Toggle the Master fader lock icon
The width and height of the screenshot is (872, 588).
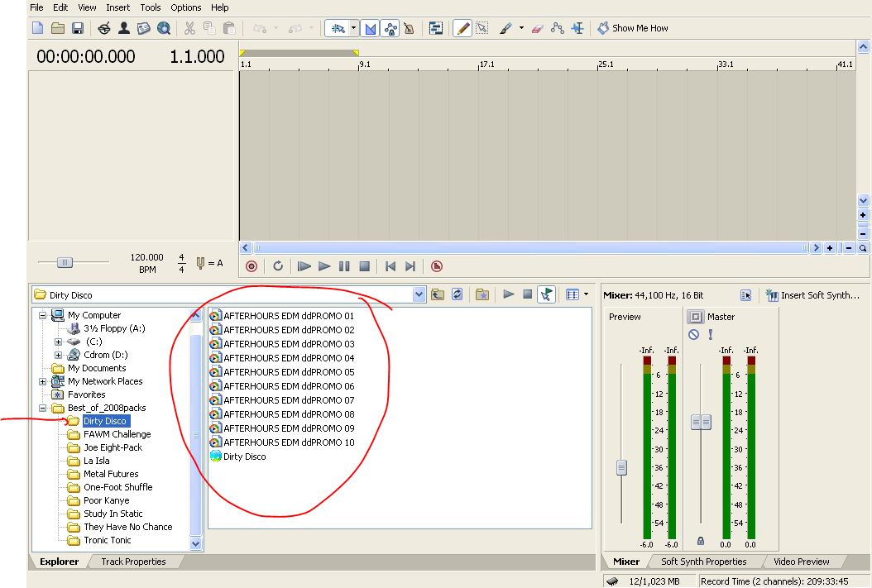tap(701, 541)
